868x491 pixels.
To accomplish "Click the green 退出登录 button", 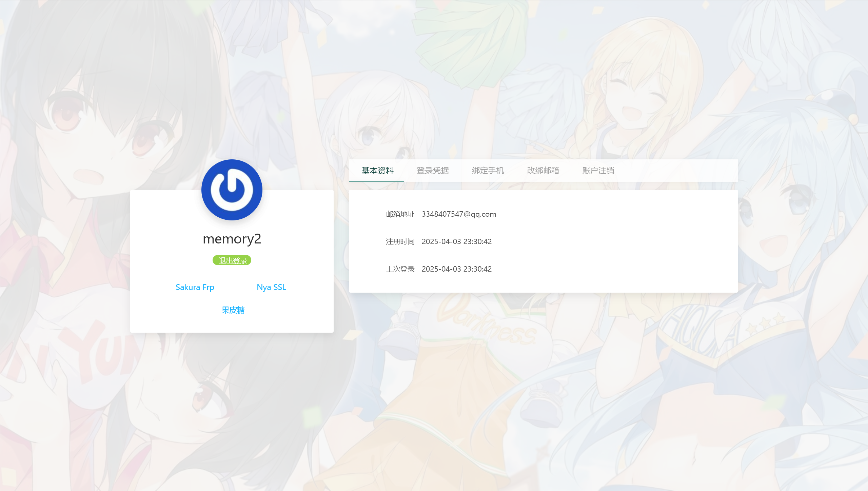I will coord(232,260).
